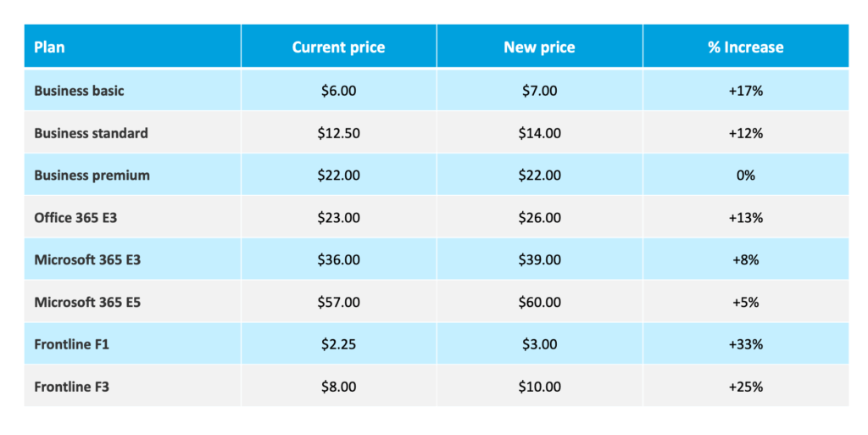Select the Frontline F3 row label
This screenshot has width=868, height=435.
pyautogui.click(x=72, y=387)
